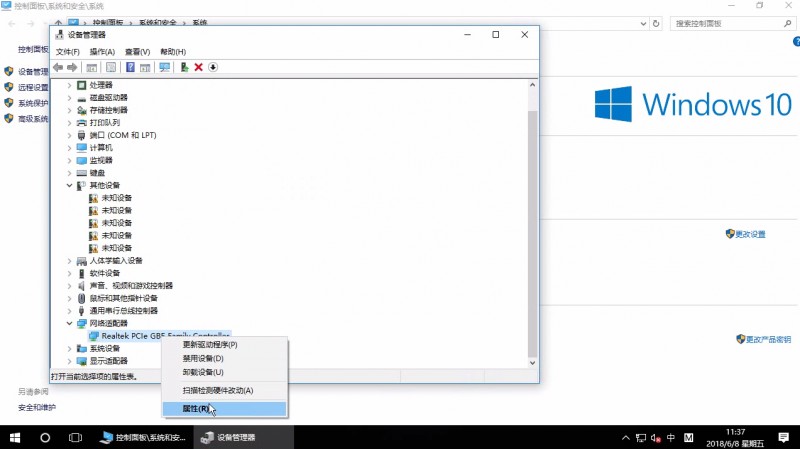Click the Back arrow in Device Manager toolbar
The width and height of the screenshot is (800, 449).
[58, 67]
